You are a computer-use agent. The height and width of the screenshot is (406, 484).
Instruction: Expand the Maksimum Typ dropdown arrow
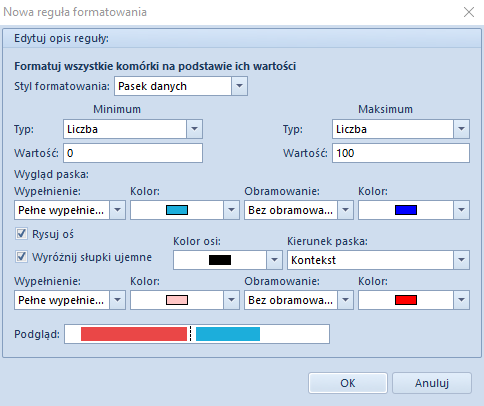[x=461, y=129]
